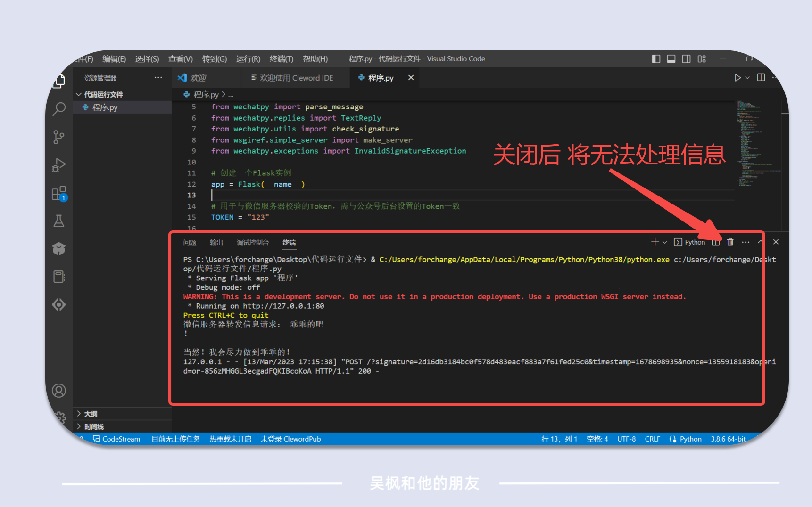This screenshot has width=812, height=507.
Task: Maximize the terminal panel size
Action: (761, 242)
